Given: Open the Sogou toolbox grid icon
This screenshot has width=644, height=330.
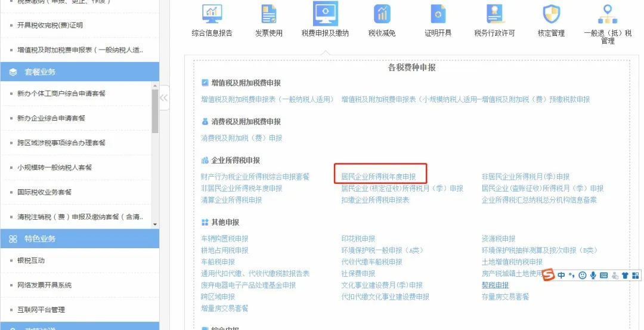Looking at the screenshot, I should pyautogui.click(x=636, y=275).
